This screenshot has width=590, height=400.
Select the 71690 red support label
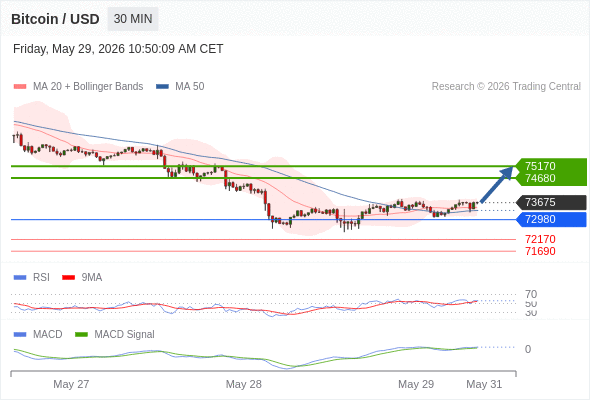540,251
